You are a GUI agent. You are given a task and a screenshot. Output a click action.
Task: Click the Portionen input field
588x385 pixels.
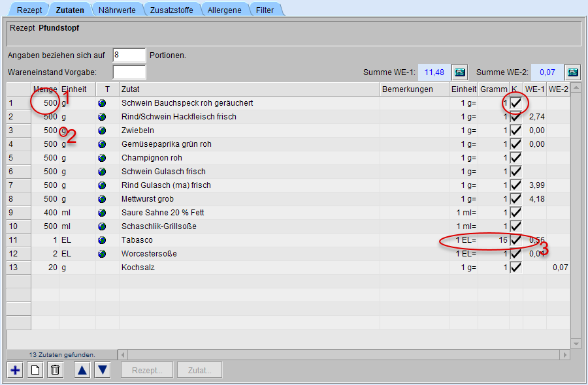tap(129, 55)
